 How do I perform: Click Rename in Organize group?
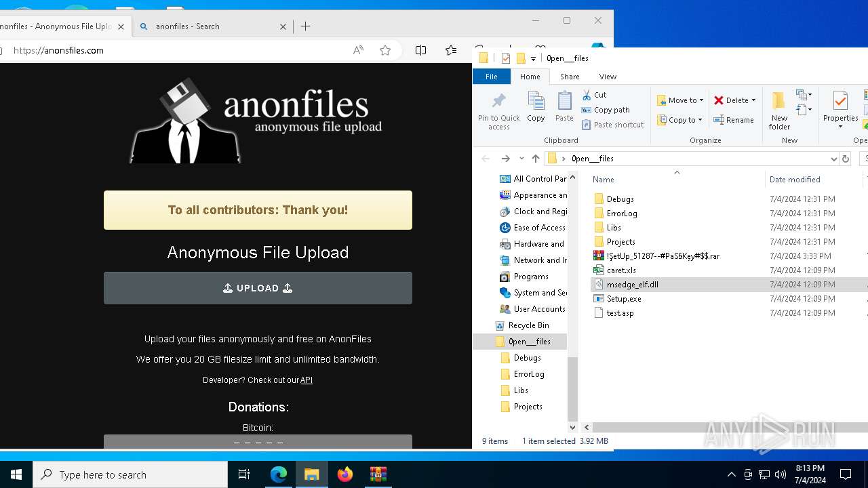(x=734, y=120)
